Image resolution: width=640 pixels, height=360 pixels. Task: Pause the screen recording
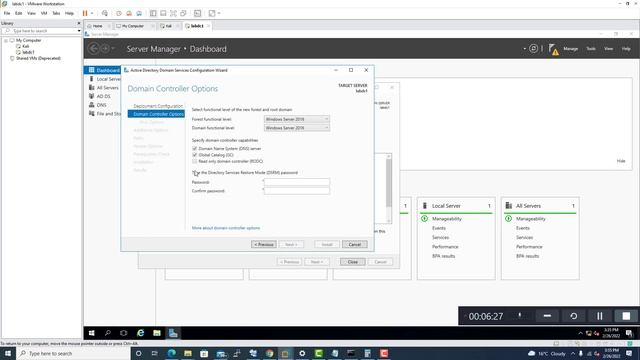[600, 316]
